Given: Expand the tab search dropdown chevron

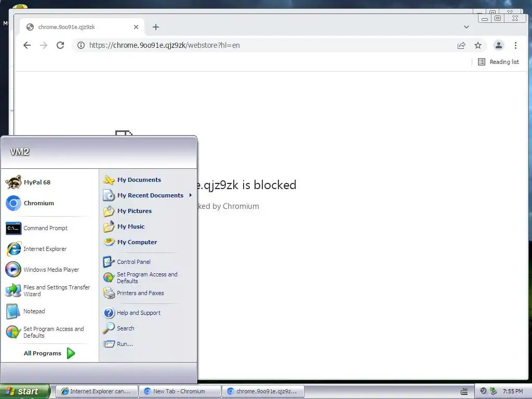Looking at the screenshot, I should point(467,27).
